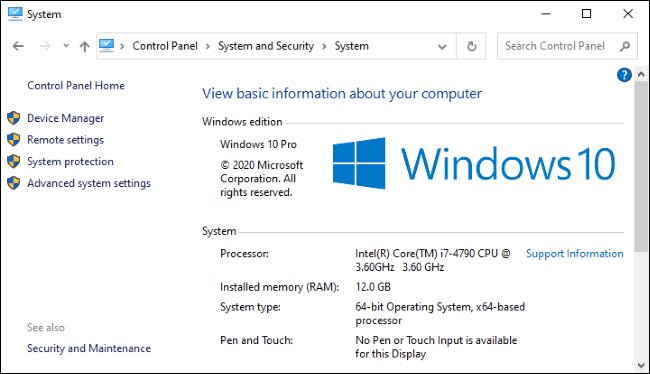This screenshot has width=650, height=374.
Task: Open the recent locations dropdown arrow
Action: pos(66,46)
